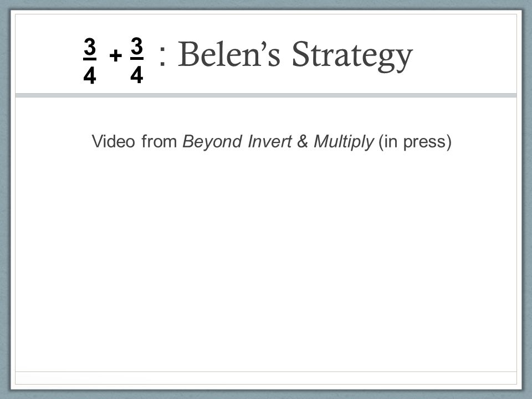The width and height of the screenshot is (532, 399).
Task: Select the word Belen's in title
Action: pyautogui.click(x=229, y=54)
